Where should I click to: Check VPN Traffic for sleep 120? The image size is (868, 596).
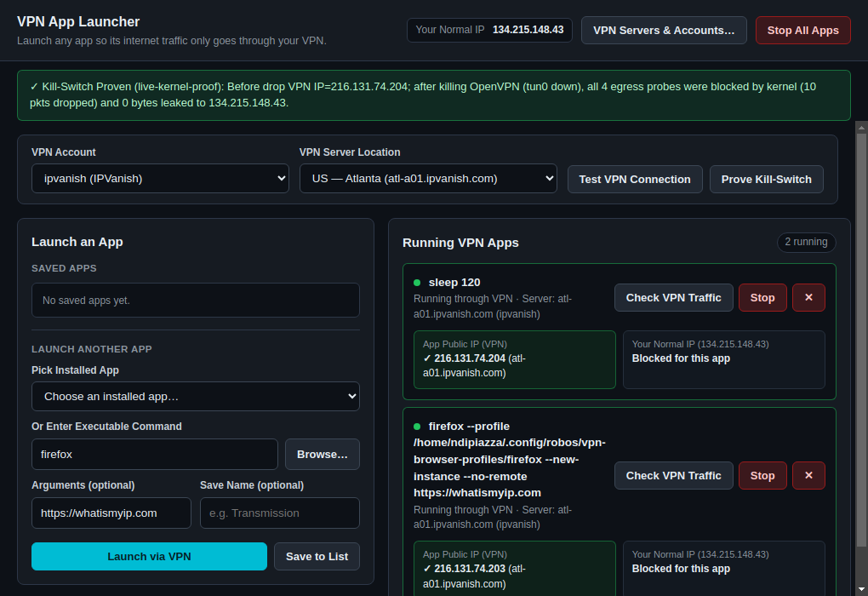[x=674, y=297]
